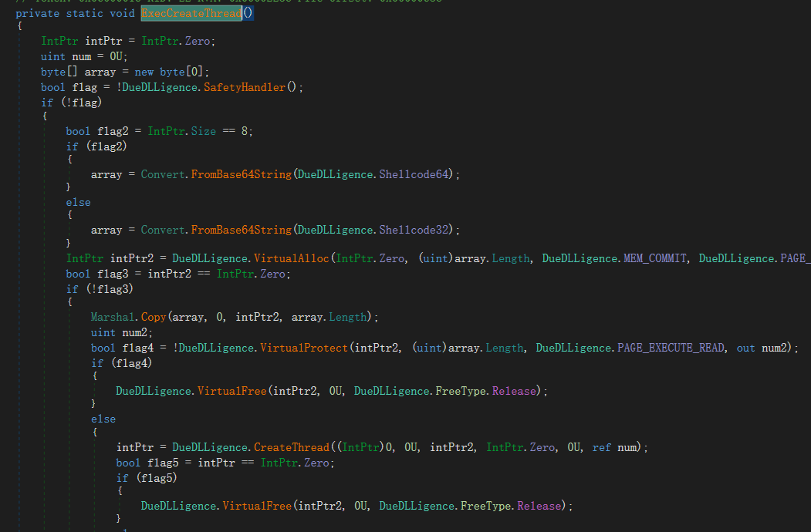Select the 'void' return type keyword
The height and width of the screenshot is (532, 811).
122,13
